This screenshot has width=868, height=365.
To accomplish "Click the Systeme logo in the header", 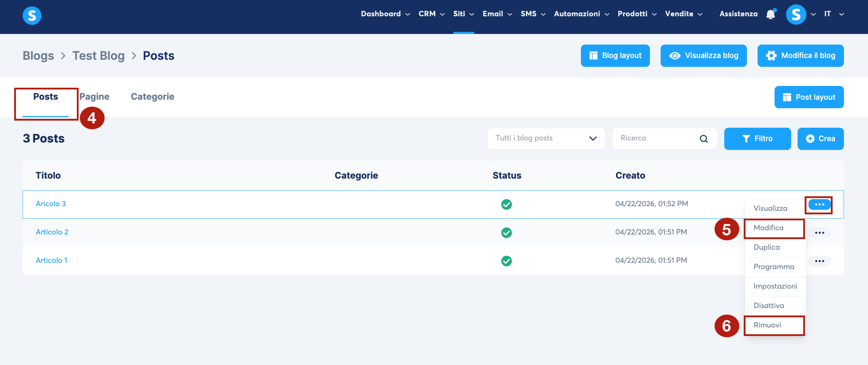I will click(32, 16).
